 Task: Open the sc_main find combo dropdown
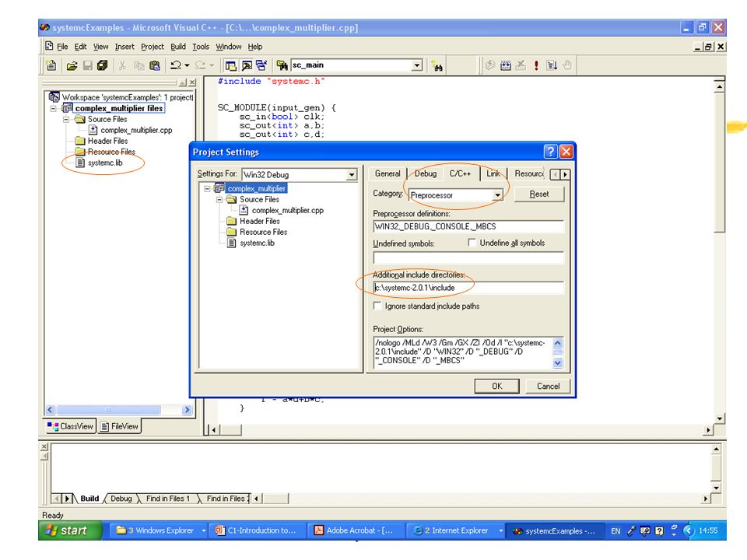pos(417,65)
